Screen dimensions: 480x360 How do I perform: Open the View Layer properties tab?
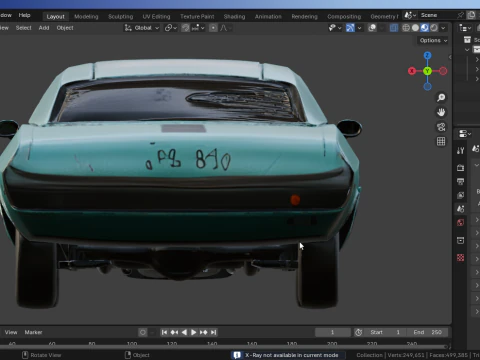click(461, 195)
